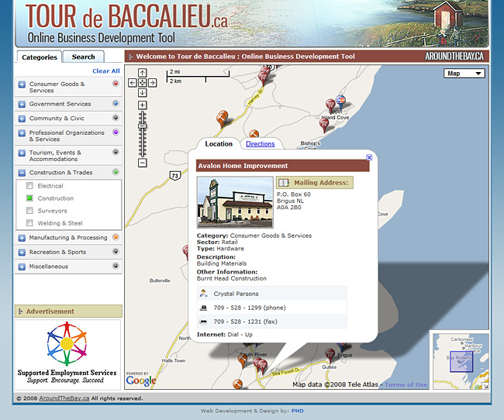Toggle green dot for Construction & Trades
Screen dimensions: 504x420
click(x=116, y=172)
